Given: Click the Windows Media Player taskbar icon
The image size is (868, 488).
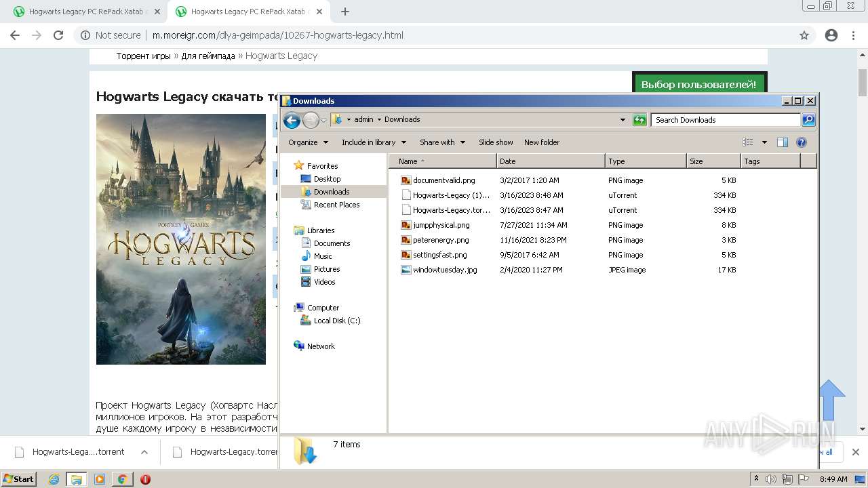Looking at the screenshot, I should pyautogui.click(x=100, y=479).
